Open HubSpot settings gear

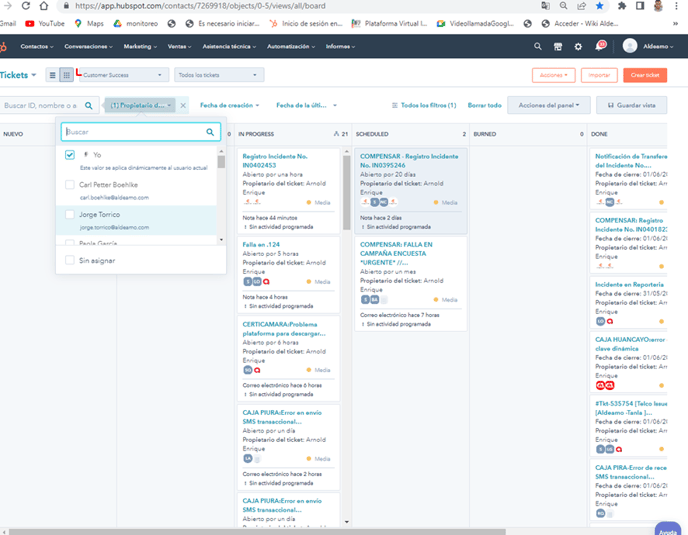tap(578, 47)
